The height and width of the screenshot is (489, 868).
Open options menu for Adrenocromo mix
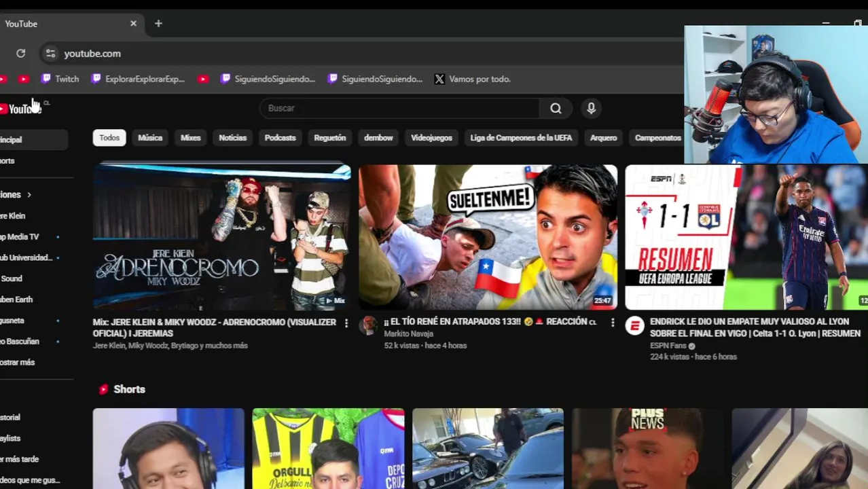(x=346, y=323)
